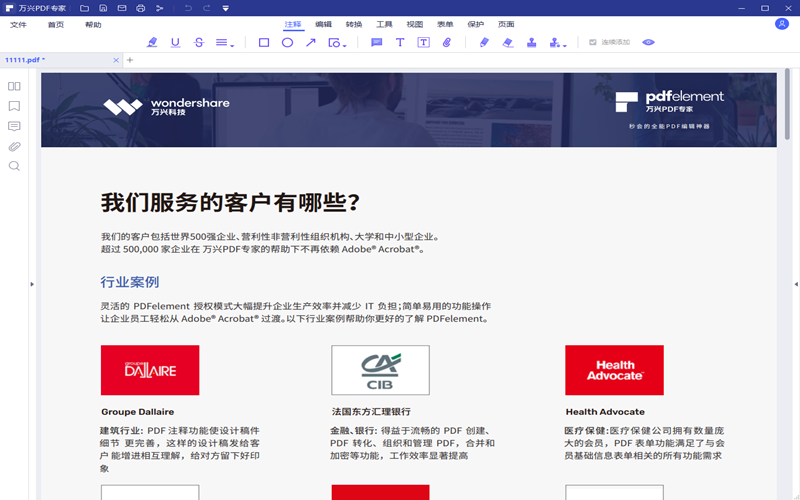This screenshot has width=800, height=500.
Task: Select the eraser tool
Action: tap(508, 43)
